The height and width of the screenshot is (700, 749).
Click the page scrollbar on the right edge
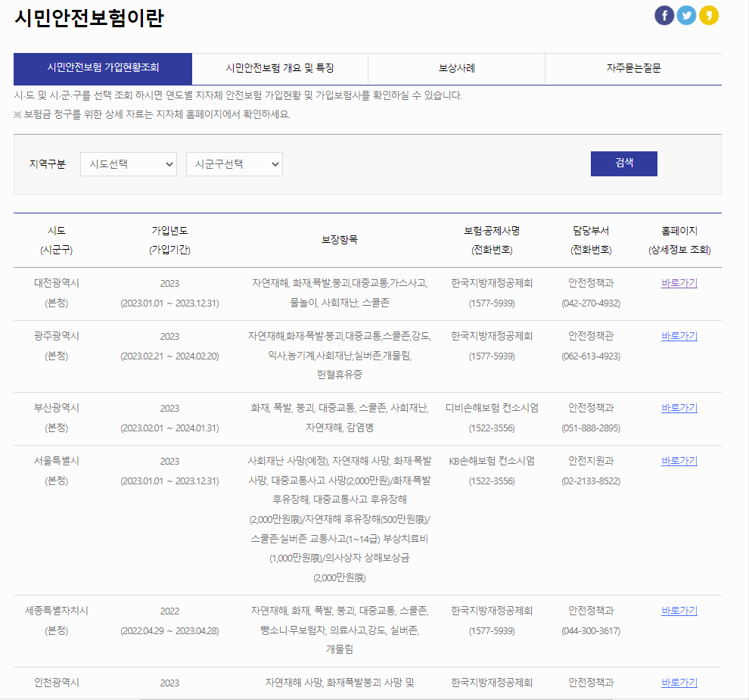(744, 348)
